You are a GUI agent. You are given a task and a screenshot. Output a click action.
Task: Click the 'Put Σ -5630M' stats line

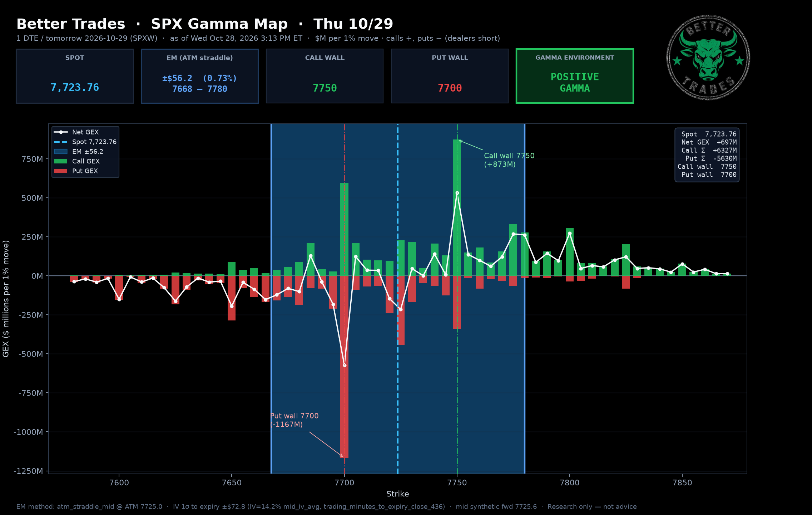(711, 158)
